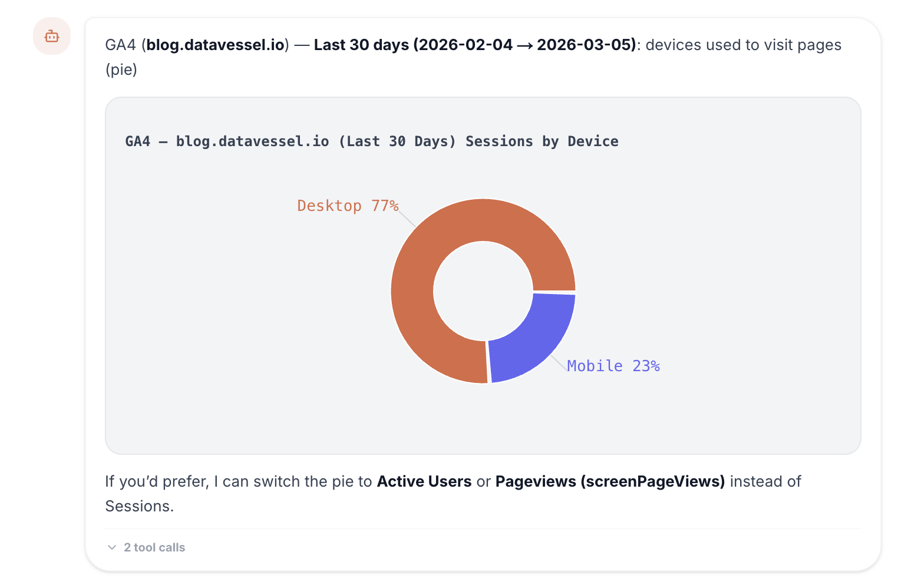This screenshot has height=588, width=911.
Task: Click the chart title "Sessions by Device"
Action: pos(542,141)
